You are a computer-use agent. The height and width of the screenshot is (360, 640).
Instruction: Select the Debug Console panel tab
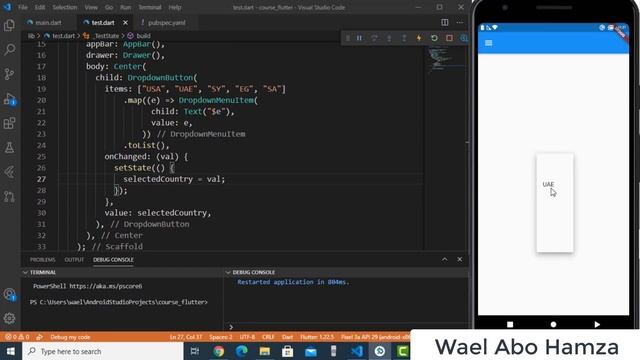113,260
